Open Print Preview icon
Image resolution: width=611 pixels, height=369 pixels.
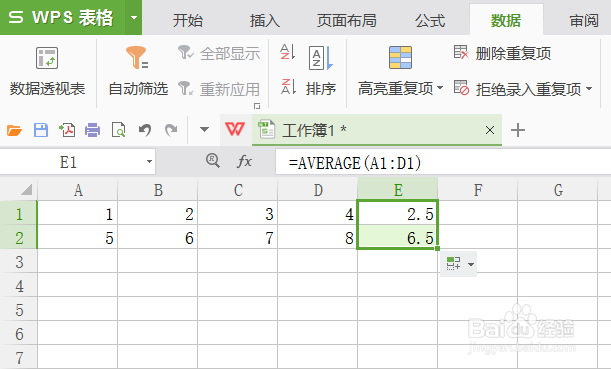118,130
